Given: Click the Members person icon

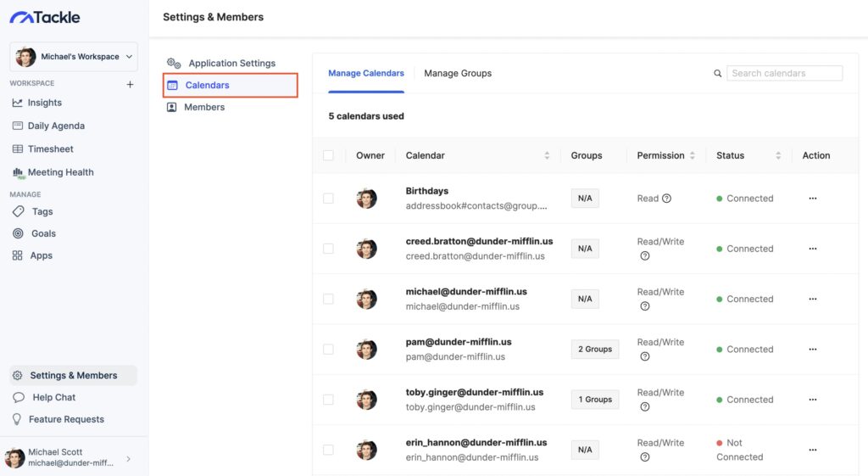Looking at the screenshot, I should (x=171, y=107).
